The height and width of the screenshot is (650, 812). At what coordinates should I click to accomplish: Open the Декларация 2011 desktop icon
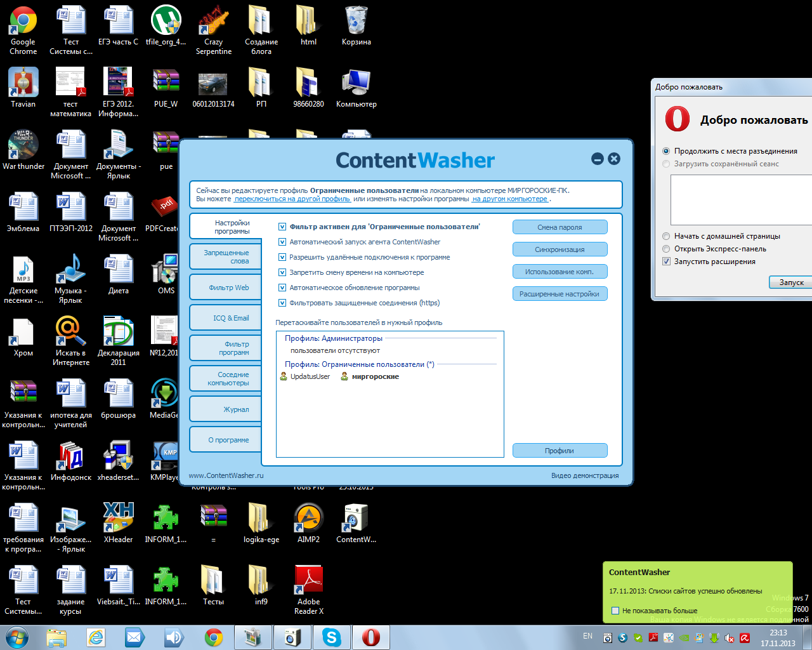coord(119,341)
